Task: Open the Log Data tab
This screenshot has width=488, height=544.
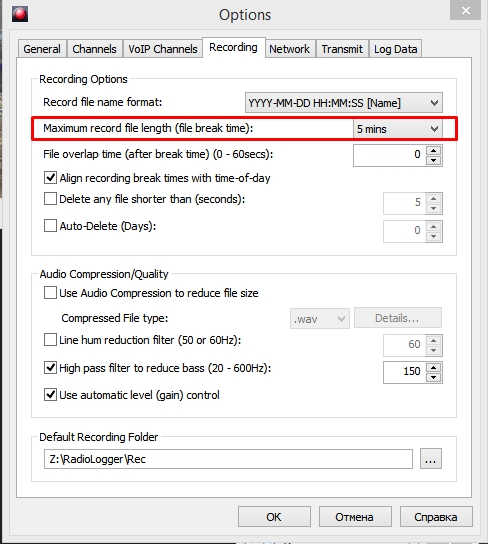Action: point(395,49)
